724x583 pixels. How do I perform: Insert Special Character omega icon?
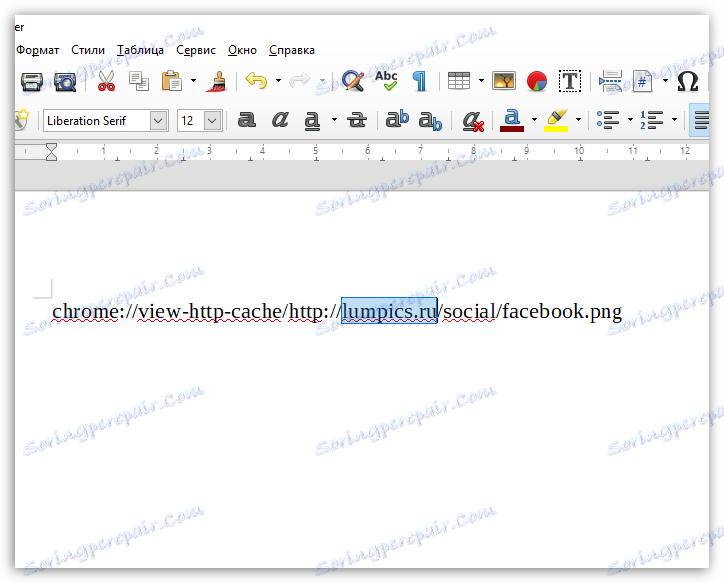point(688,81)
